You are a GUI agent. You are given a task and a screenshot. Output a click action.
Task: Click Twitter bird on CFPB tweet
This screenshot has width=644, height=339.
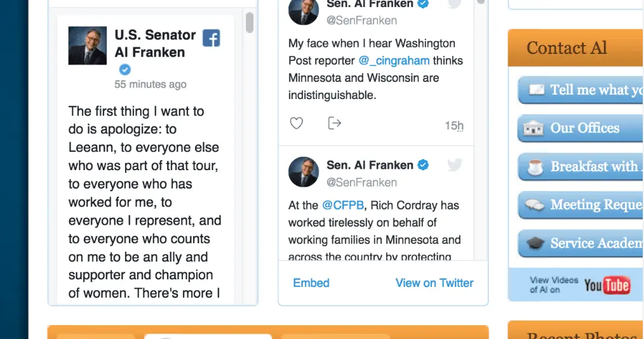click(x=454, y=166)
